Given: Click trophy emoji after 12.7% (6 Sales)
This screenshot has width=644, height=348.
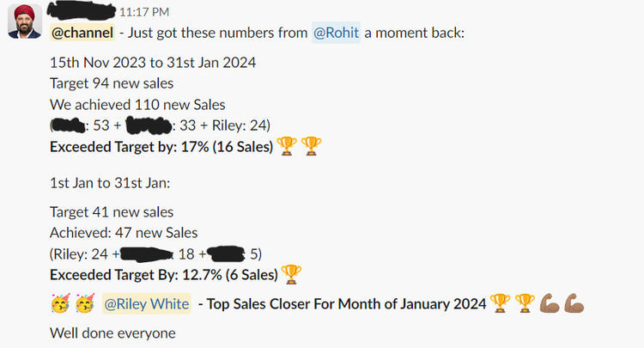Looking at the screenshot, I should point(292,275).
